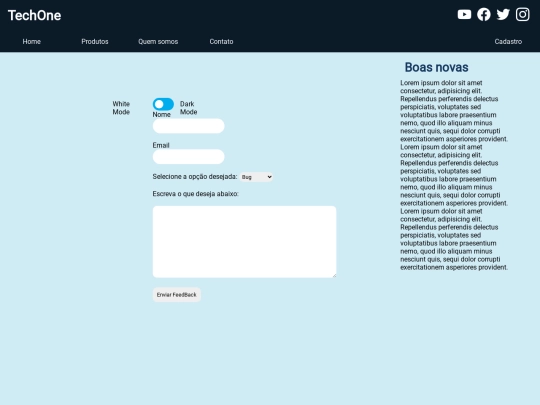Viewport: 540px width, 405px height.
Task: Click the 'Escreva o que deseja abaixo:' label
Action: coord(195,194)
